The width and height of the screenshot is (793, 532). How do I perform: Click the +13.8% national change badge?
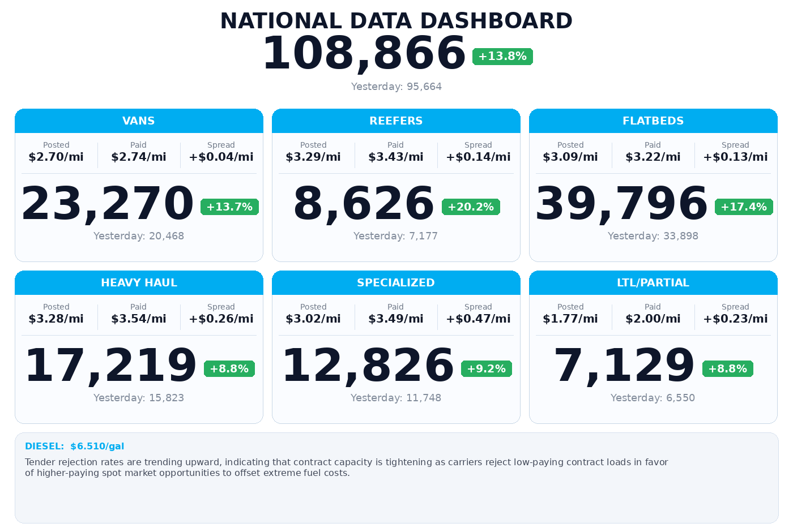[502, 57]
